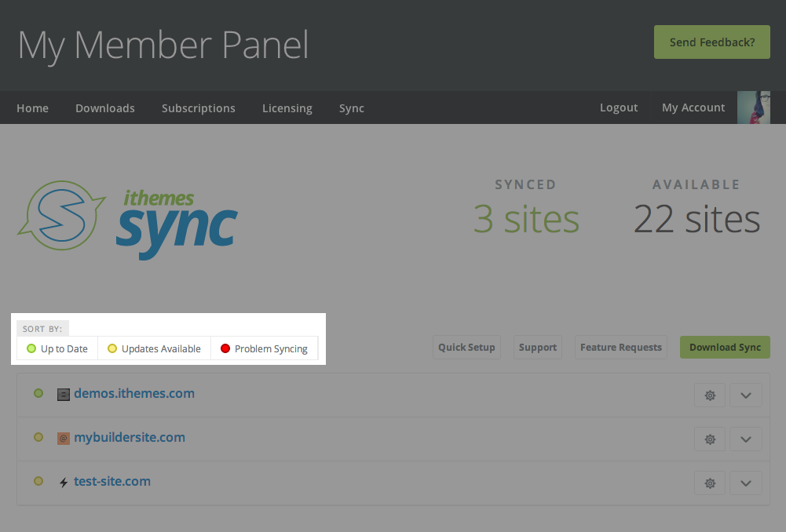
Task: Open settings gear for test-site.com
Action: pos(710,483)
